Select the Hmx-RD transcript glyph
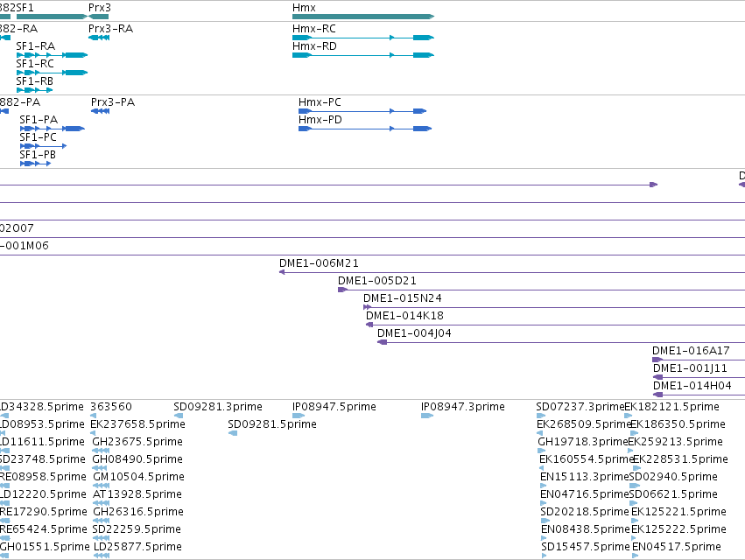The height and width of the screenshot is (560, 745). 363,55
